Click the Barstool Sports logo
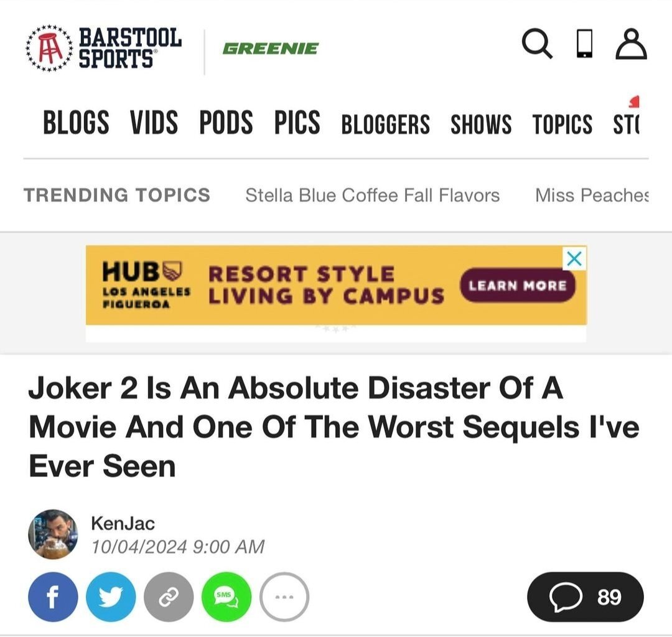The width and height of the screenshot is (672, 637). tap(105, 48)
